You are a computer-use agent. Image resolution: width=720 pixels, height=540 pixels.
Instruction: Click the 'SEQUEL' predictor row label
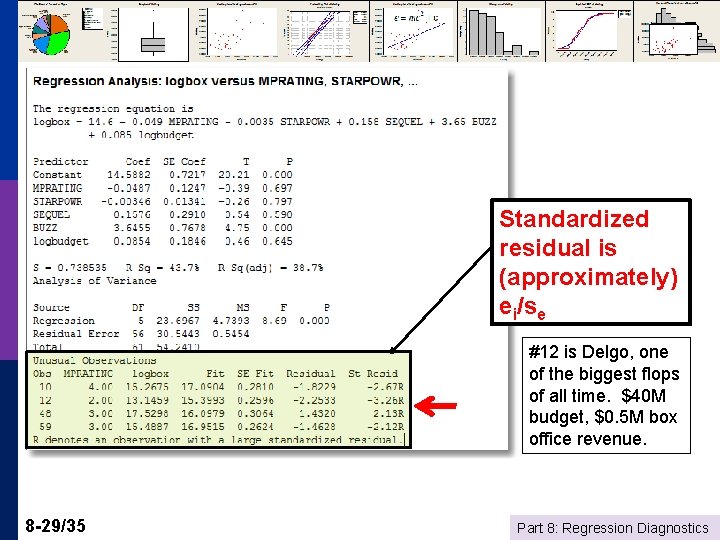tap(51, 214)
